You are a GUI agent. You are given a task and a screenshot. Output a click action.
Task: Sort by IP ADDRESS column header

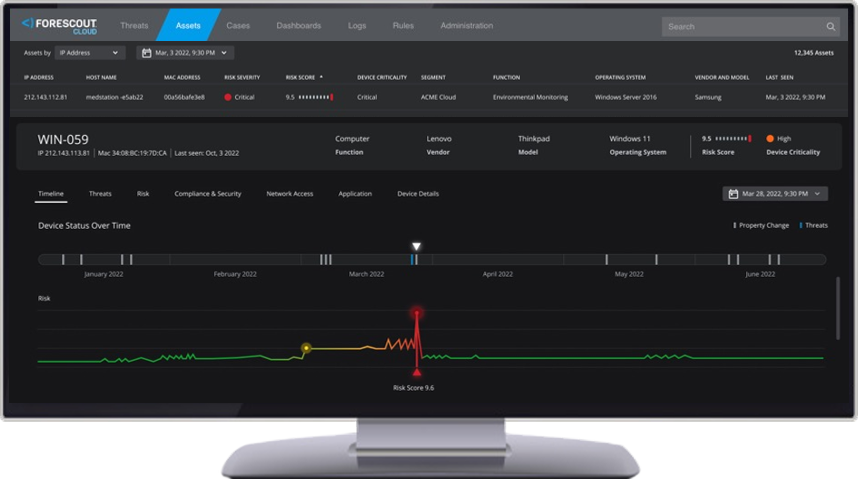click(39, 77)
